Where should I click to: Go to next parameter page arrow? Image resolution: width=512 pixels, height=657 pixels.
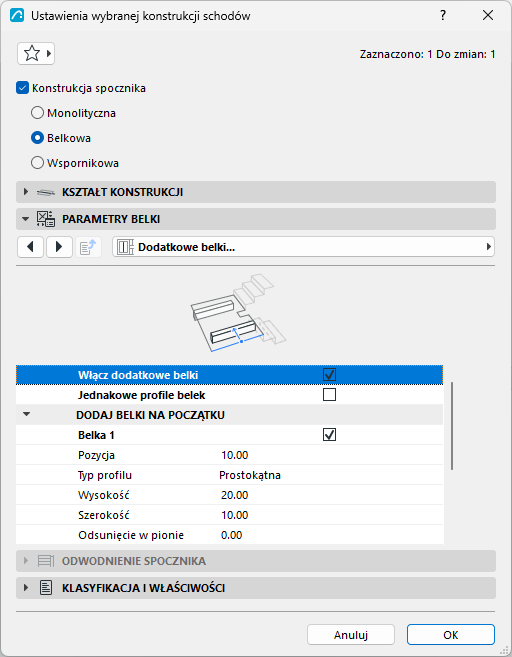59,247
